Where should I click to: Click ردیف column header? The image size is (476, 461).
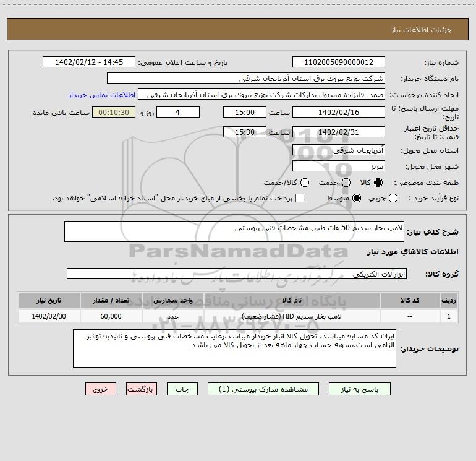[x=449, y=300]
